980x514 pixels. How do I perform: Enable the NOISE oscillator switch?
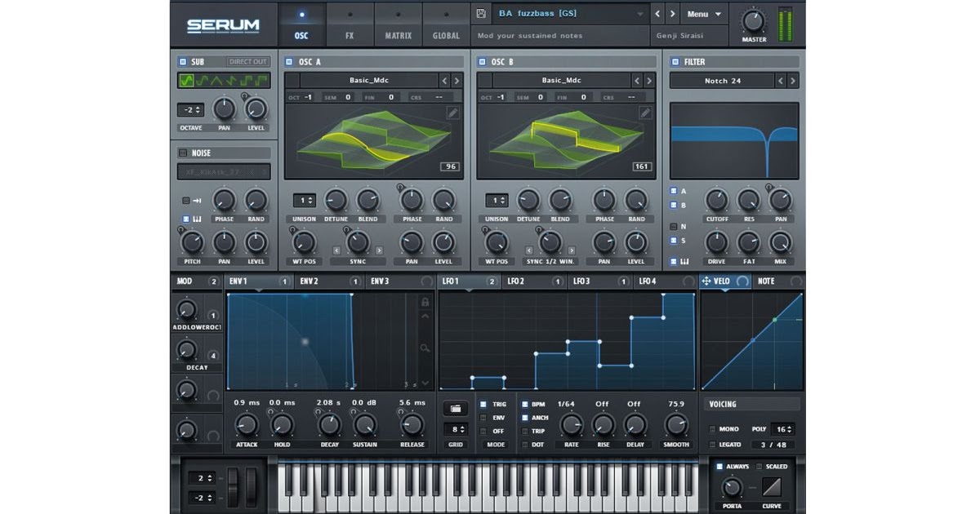click(x=183, y=153)
